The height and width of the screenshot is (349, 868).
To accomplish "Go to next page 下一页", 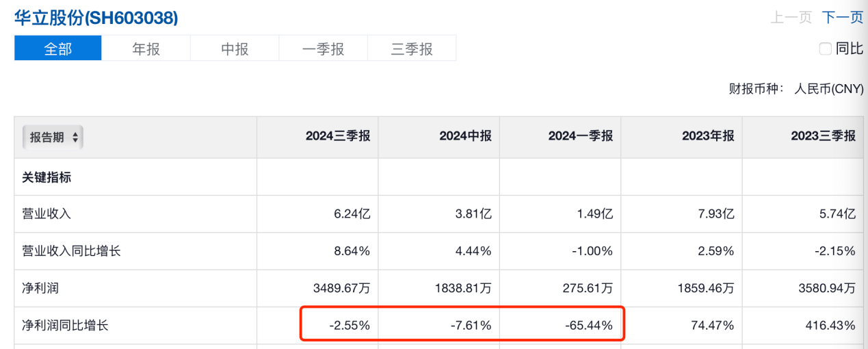I will [842, 18].
